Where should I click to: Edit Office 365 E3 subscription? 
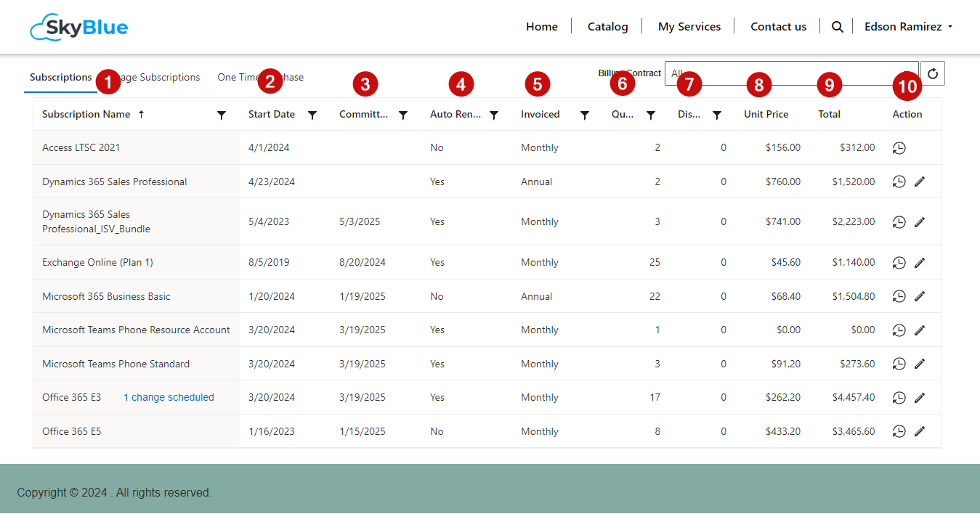[x=920, y=398]
